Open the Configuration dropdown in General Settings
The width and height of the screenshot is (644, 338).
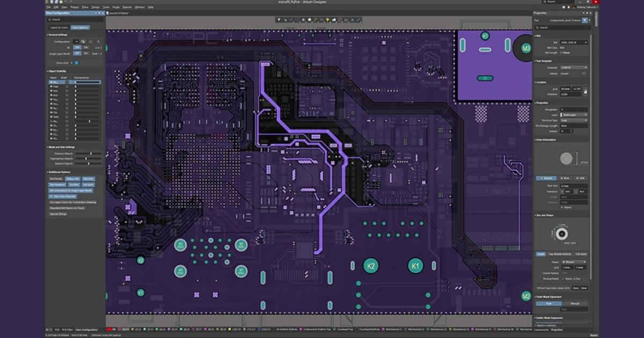click(x=76, y=41)
